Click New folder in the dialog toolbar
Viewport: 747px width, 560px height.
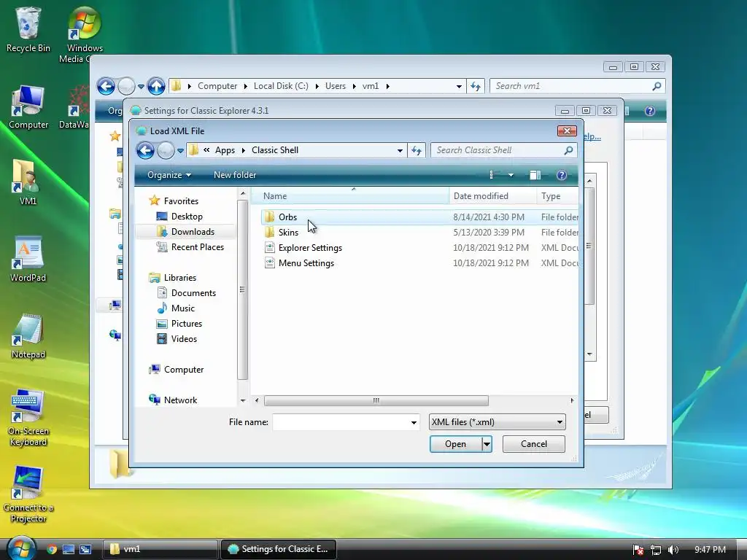click(x=235, y=175)
